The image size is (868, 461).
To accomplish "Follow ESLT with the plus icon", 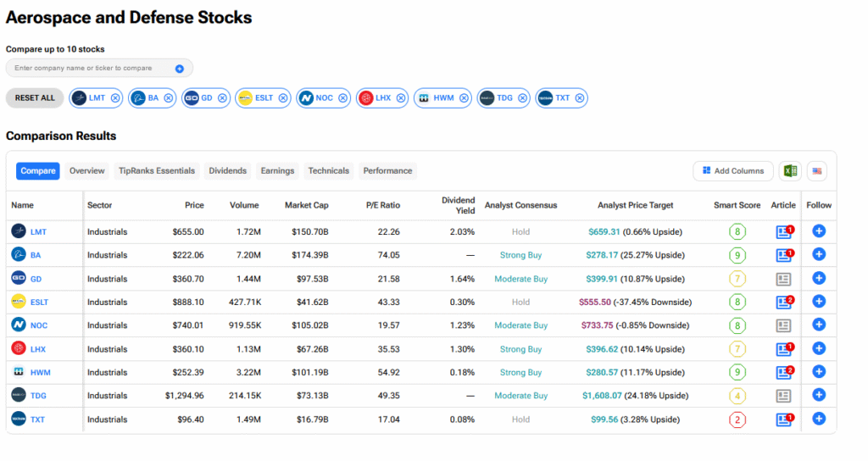I will pyautogui.click(x=819, y=302).
